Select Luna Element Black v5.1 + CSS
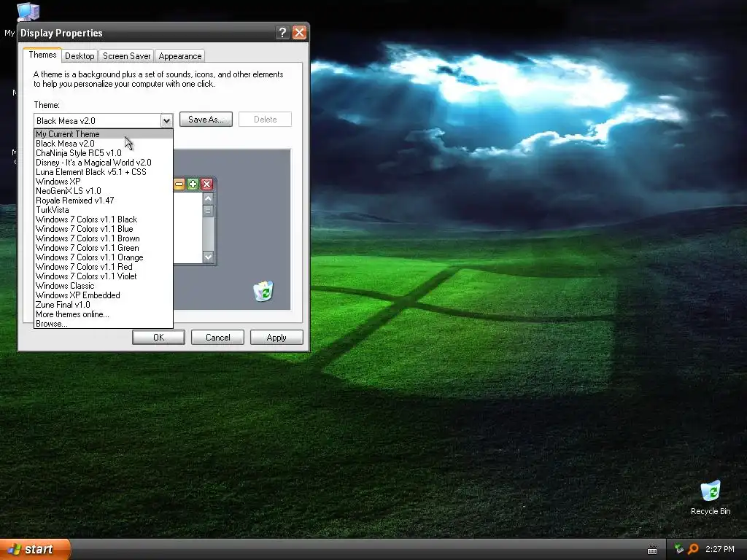 pos(104,172)
